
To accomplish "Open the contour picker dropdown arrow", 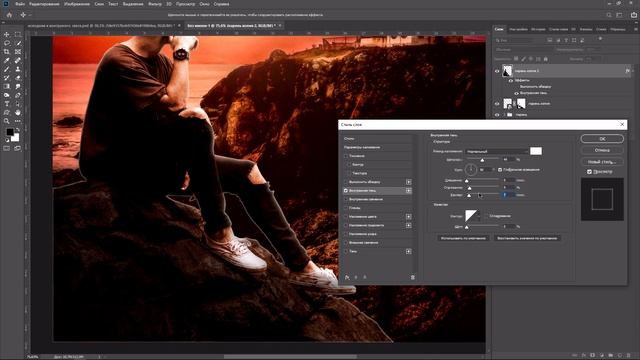I will [x=479, y=216].
